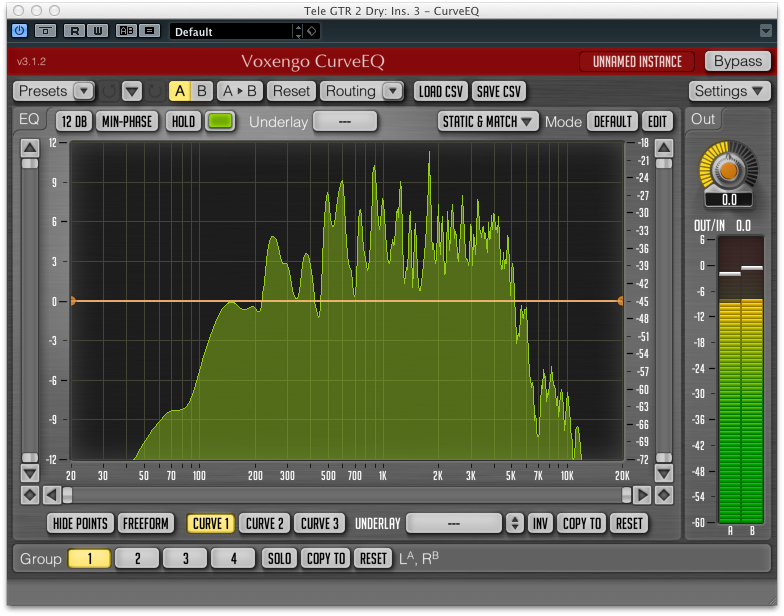
Task: Switch to Group 3
Action: coord(186,559)
